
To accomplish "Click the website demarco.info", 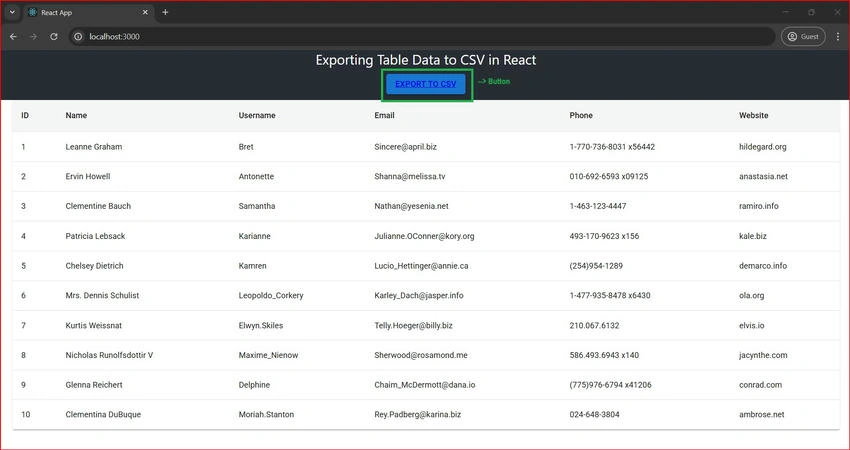I will (763, 266).
